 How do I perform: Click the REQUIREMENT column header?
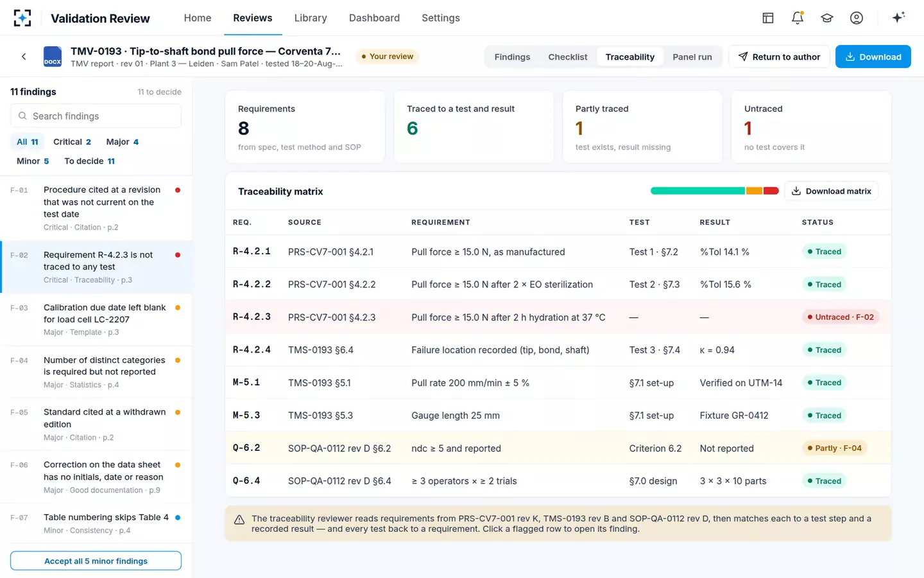tap(441, 222)
